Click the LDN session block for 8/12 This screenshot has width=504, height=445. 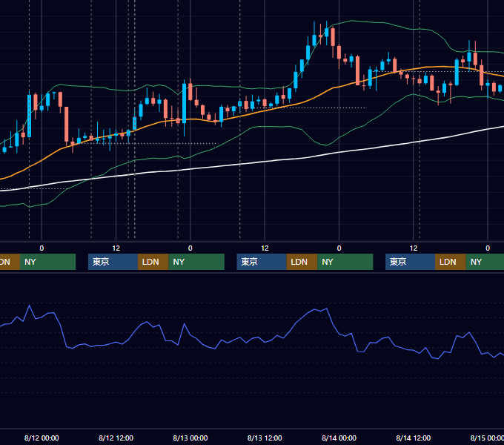coord(153,262)
